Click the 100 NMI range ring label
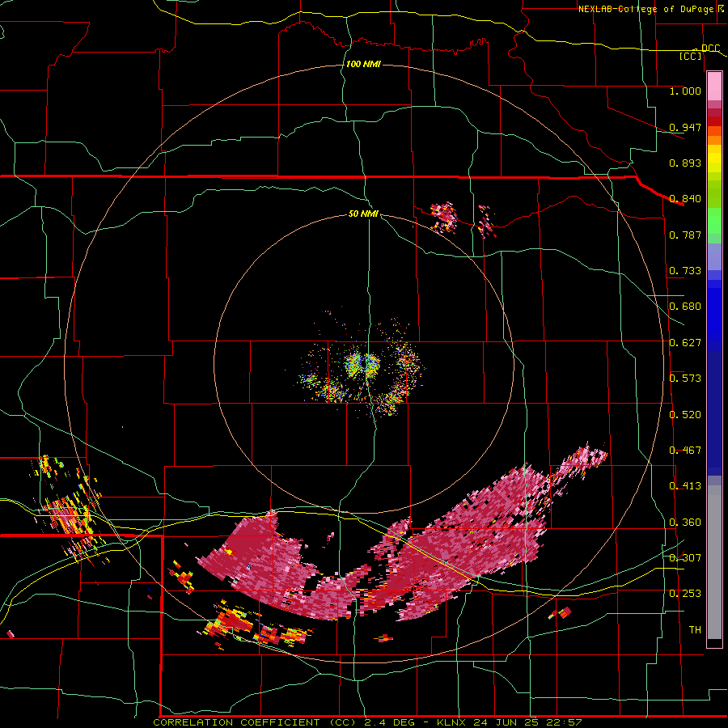This screenshot has width=728, height=728. coord(363,64)
